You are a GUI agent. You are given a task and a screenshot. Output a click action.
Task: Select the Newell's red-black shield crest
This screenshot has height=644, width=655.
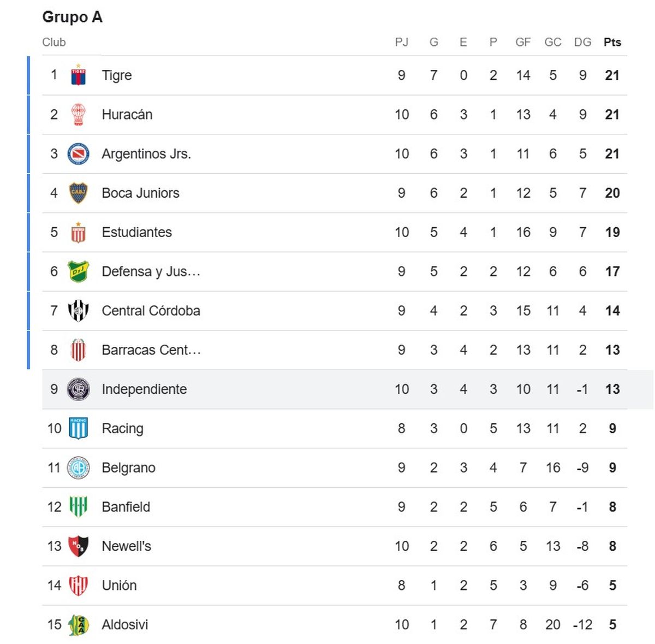78,546
